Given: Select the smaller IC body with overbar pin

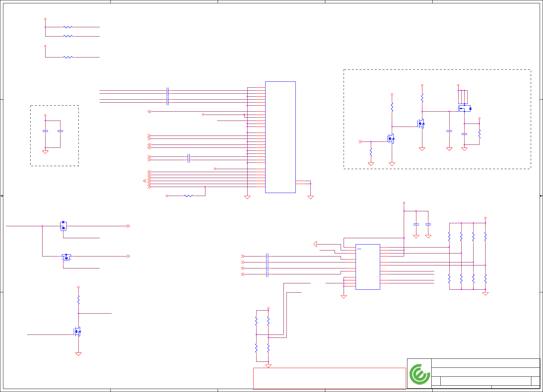Looking at the screenshot, I should click(368, 267).
